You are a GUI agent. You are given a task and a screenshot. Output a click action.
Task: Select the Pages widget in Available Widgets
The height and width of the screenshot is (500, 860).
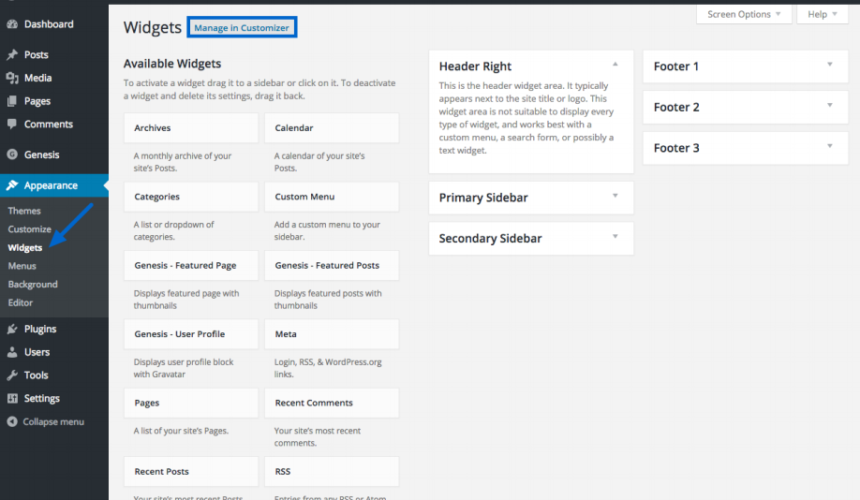tap(191, 403)
